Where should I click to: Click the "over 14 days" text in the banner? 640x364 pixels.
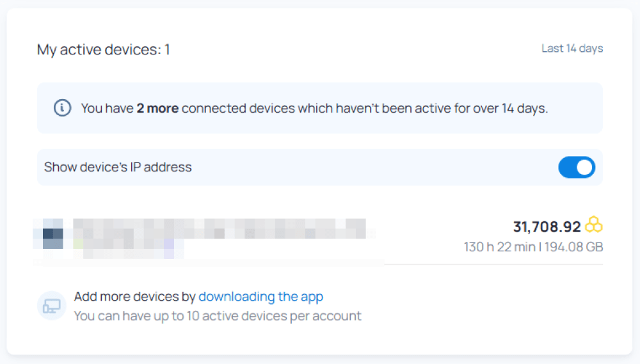[x=510, y=108]
